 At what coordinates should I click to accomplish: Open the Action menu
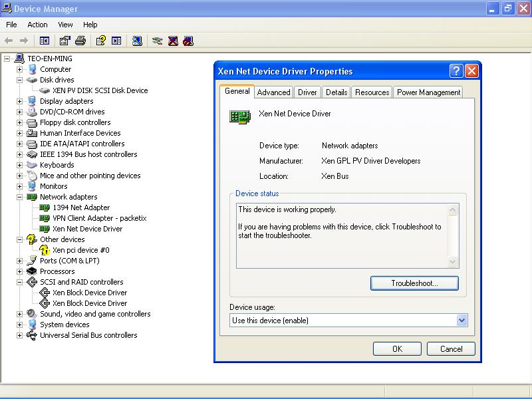click(x=37, y=25)
